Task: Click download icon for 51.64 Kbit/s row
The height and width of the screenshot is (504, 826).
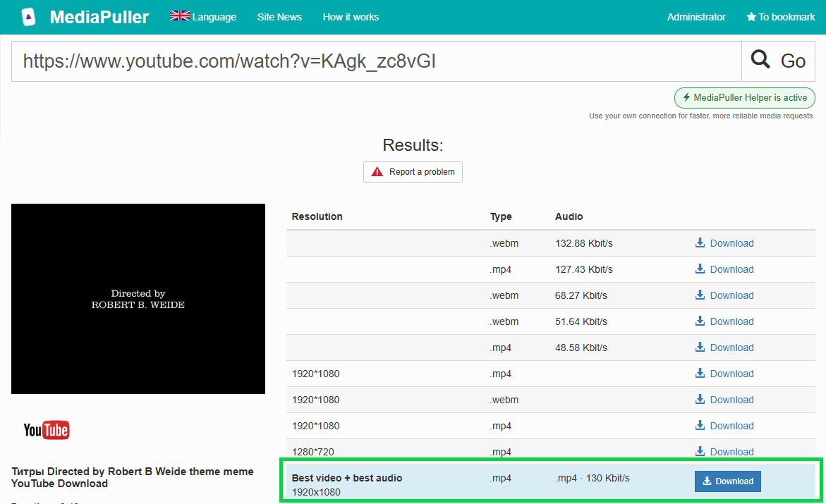Action: (700, 321)
